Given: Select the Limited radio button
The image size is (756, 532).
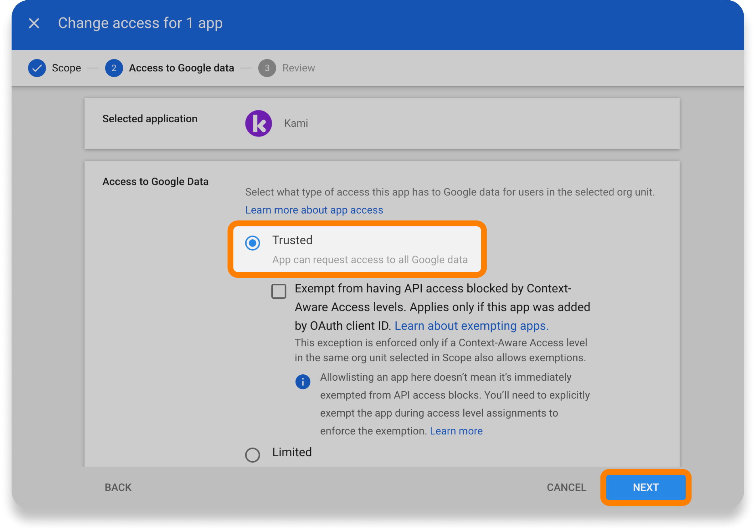Looking at the screenshot, I should coord(253,455).
